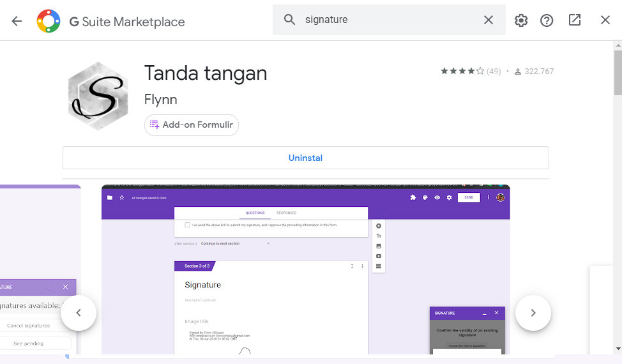Click the user count icon beside 322.767
Viewport: 622px width, 364px height.
tap(518, 72)
